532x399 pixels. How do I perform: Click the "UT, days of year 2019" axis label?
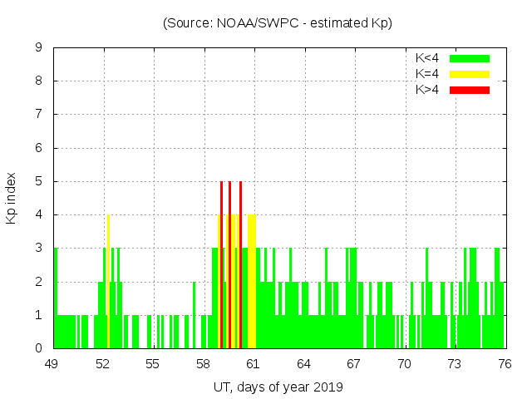tap(278, 387)
